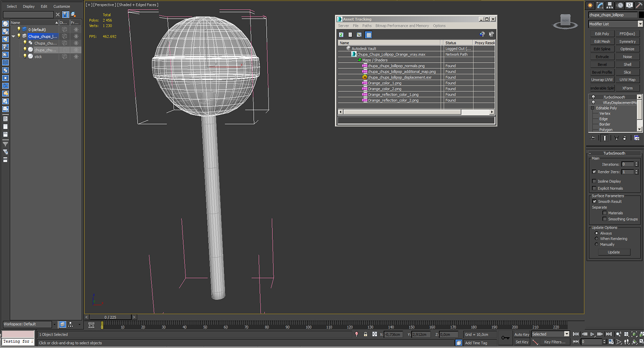Check Separate by Materials
Viewport: 644px width, 348px height.
click(605, 213)
